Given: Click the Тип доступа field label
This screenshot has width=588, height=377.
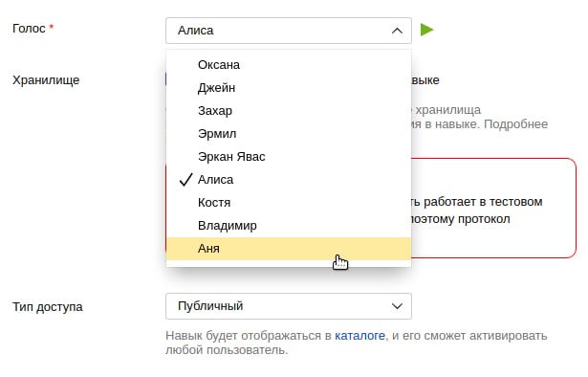Looking at the screenshot, I should click(48, 307).
